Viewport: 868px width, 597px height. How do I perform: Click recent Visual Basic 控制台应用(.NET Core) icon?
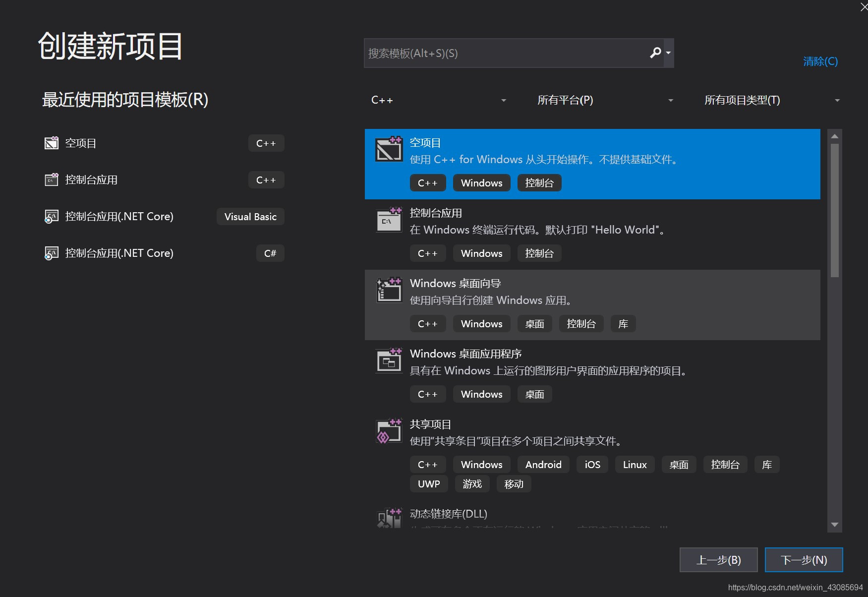pos(52,217)
